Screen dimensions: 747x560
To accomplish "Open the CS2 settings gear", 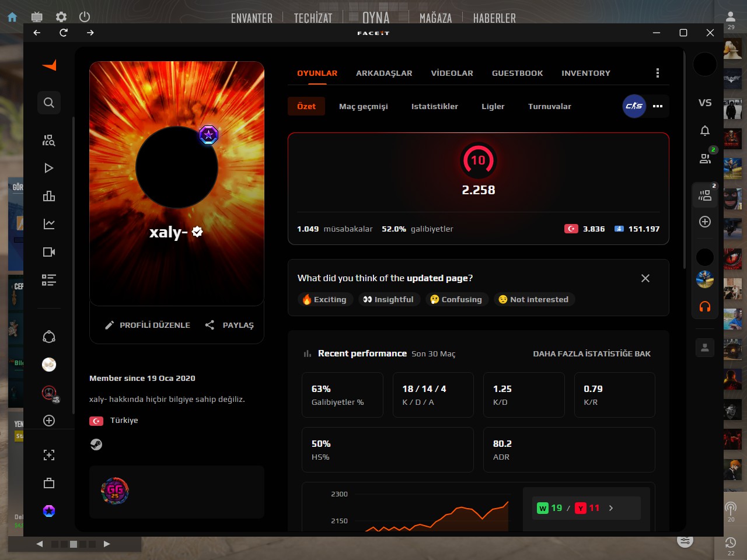I will [x=61, y=17].
